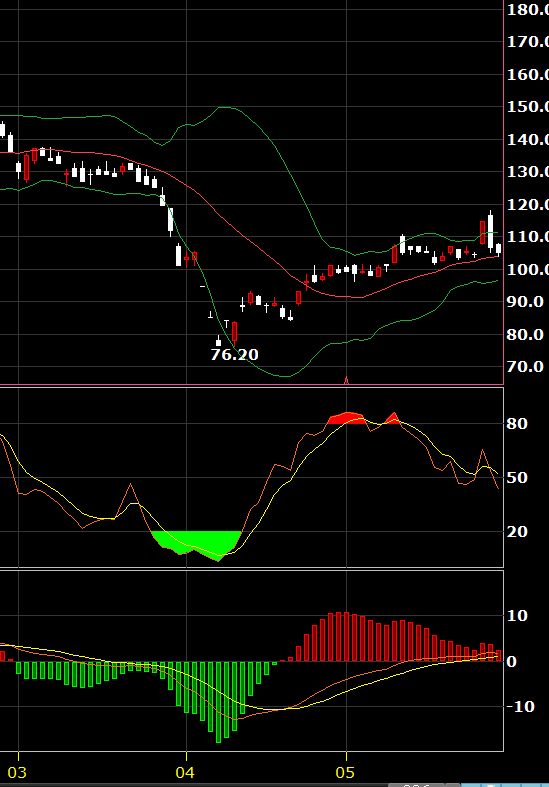The image size is (549, 787).
Task: Click the light blue scrollbar segment at bottom right
Action: tap(504, 784)
